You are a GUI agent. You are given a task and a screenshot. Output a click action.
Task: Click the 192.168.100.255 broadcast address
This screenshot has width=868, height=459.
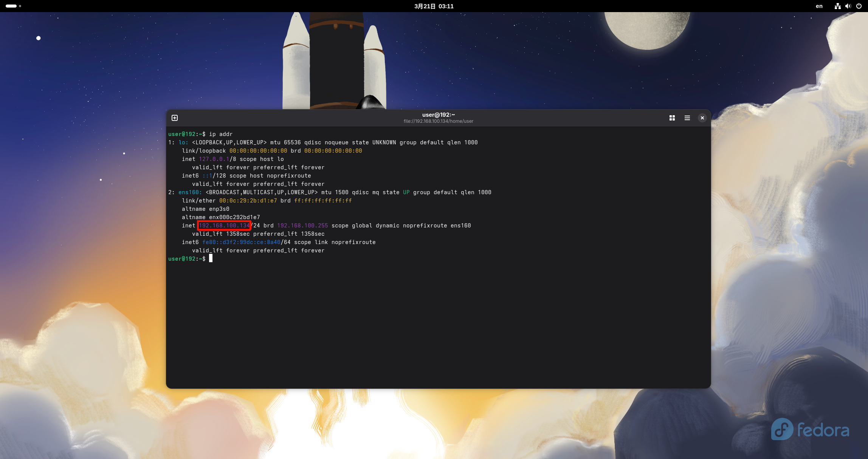(302, 226)
